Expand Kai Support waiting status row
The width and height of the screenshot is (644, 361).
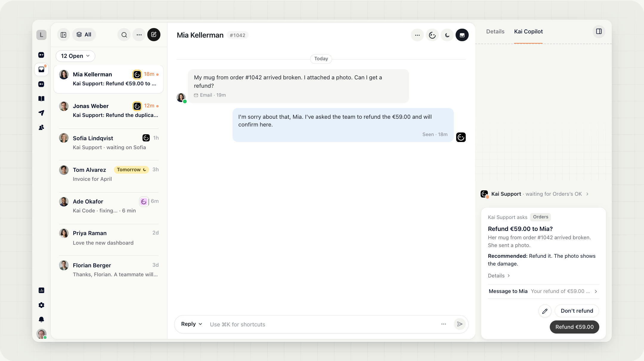[535, 194]
